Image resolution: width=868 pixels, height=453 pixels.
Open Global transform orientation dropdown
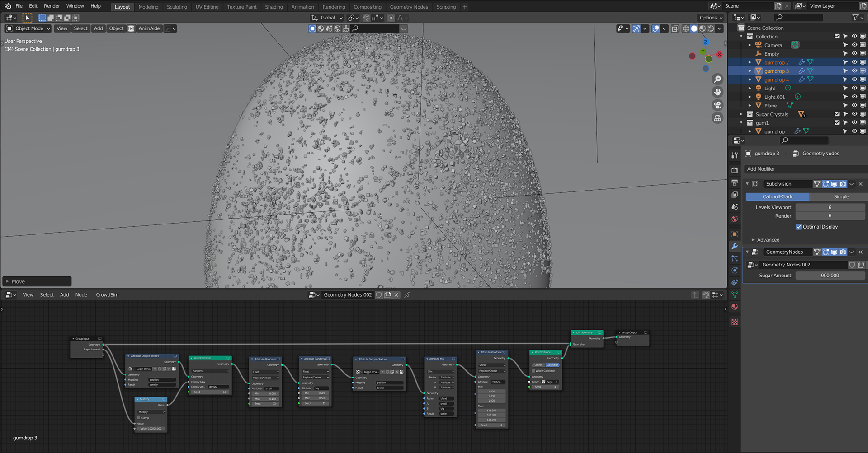327,18
